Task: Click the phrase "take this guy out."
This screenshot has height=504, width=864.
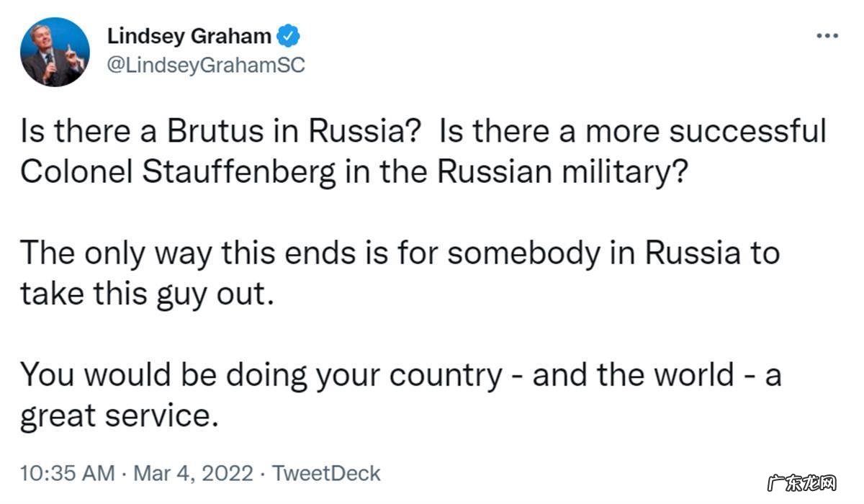Action: [148, 293]
